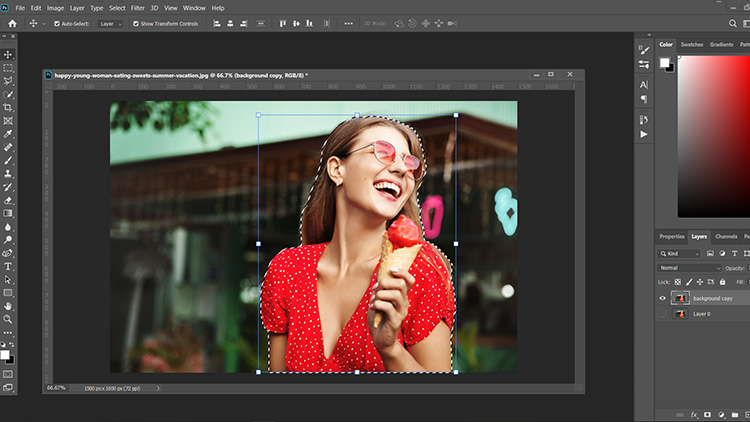Image resolution: width=750 pixels, height=422 pixels.
Task: Select the Quick Selection tool
Action: point(8,94)
